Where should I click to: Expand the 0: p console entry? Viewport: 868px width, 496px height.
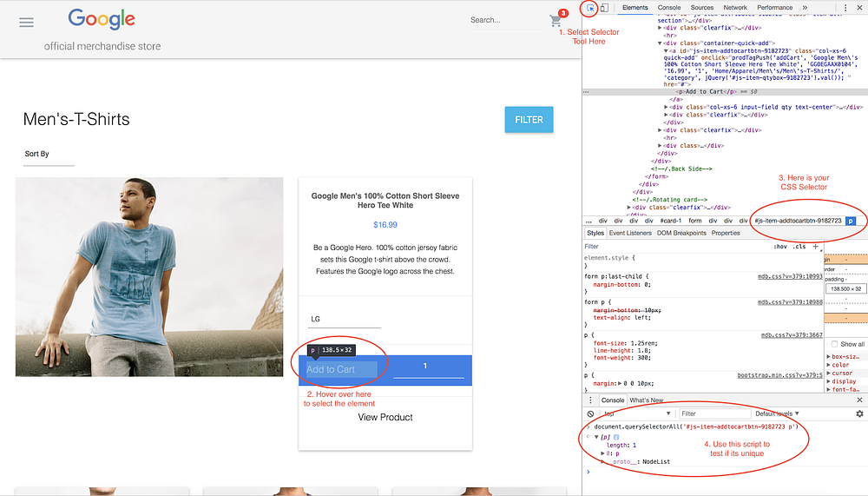point(603,453)
